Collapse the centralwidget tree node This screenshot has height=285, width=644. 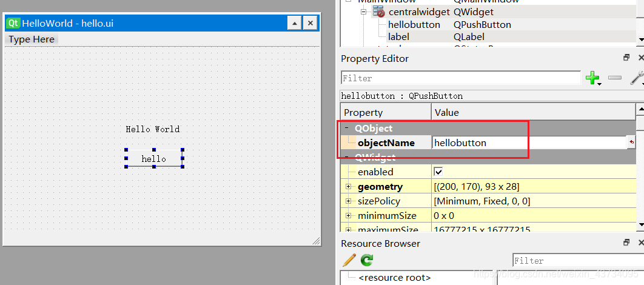coord(363,12)
